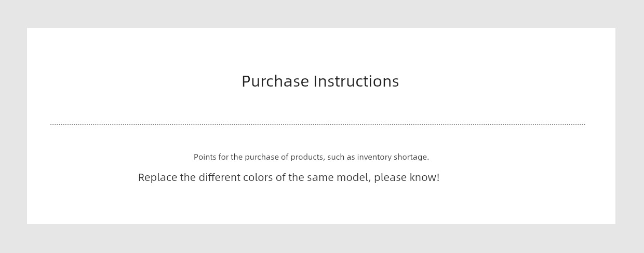Click the word "colors" in the second sentence

pos(258,177)
